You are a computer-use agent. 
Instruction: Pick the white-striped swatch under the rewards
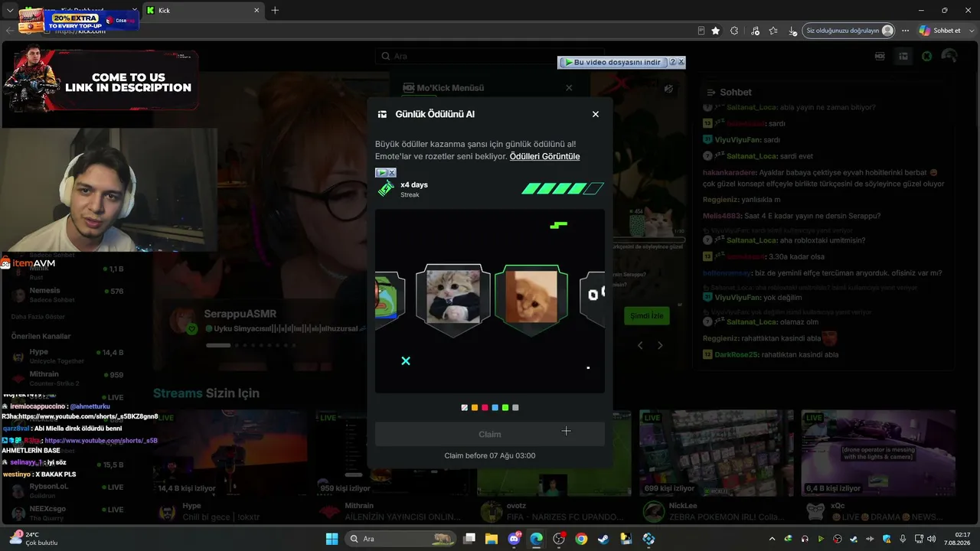tap(465, 408)
